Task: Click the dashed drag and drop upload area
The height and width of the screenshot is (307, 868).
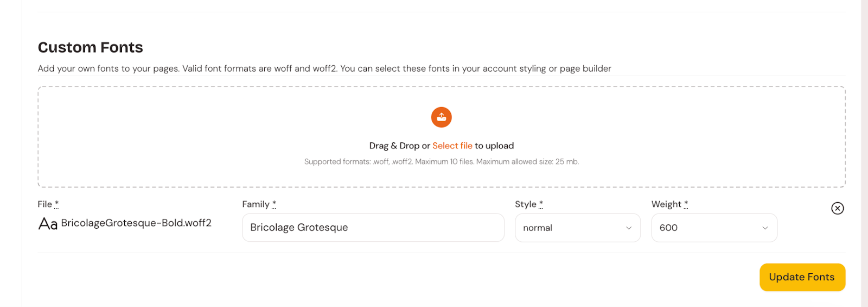Action: point(217,136)
